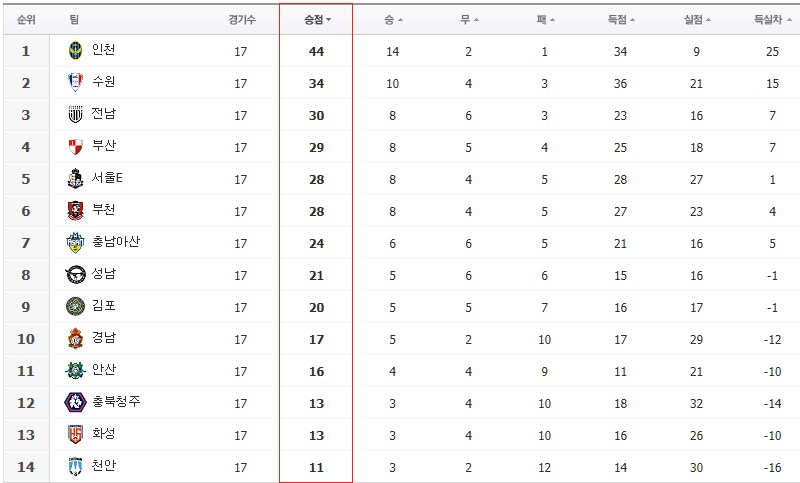Click the Jeonnam striped crest icon
This screenshot has width=800, height=483.
(x=76, y=114)
